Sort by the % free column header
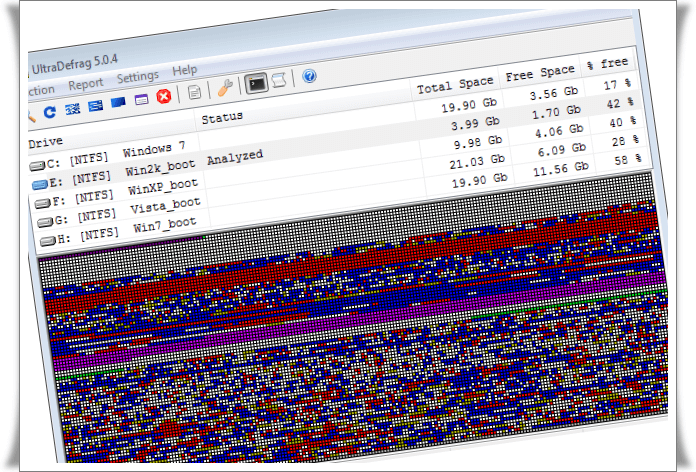This screenshot has width=696, height=472. tap(608, 63)
